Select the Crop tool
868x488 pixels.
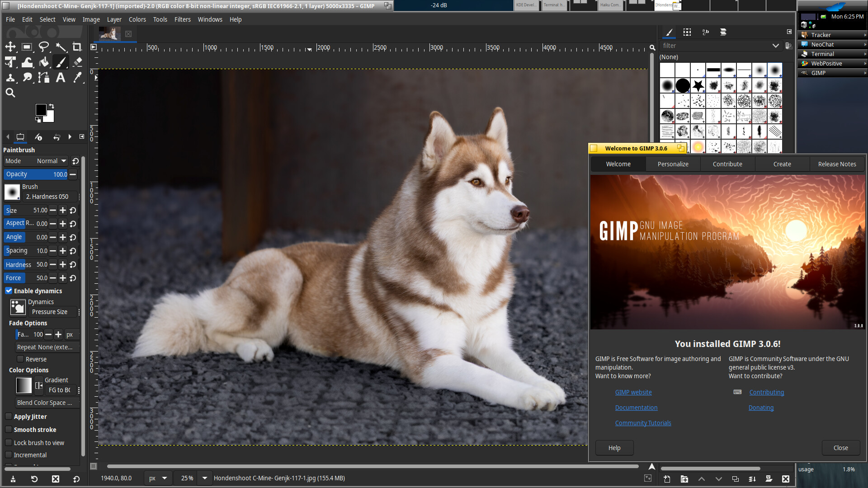[77, 47]
